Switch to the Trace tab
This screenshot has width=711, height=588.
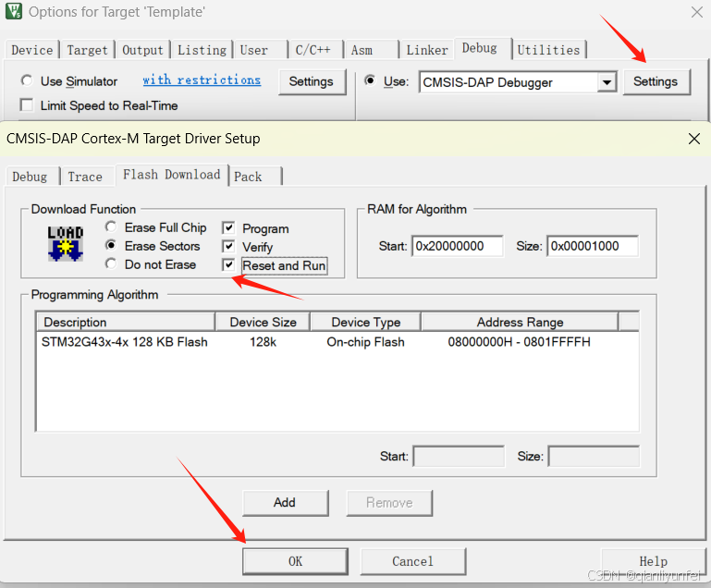pyautogui.click(x=88, y=177)
